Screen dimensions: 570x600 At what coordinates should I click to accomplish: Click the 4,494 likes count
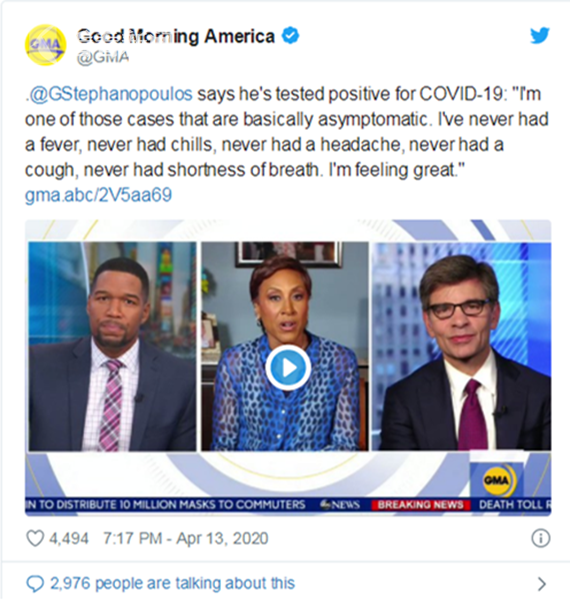click(x=69, y=538)
